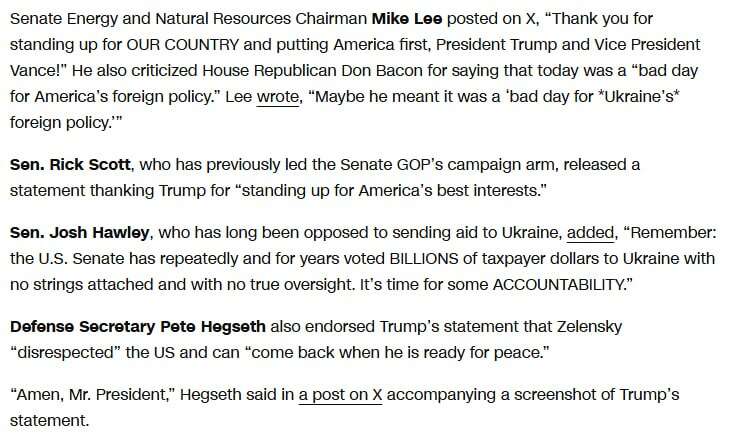Open the "a post on X" link
The width and height of the screenshot is (737, 433).
[x=340, y=394]
